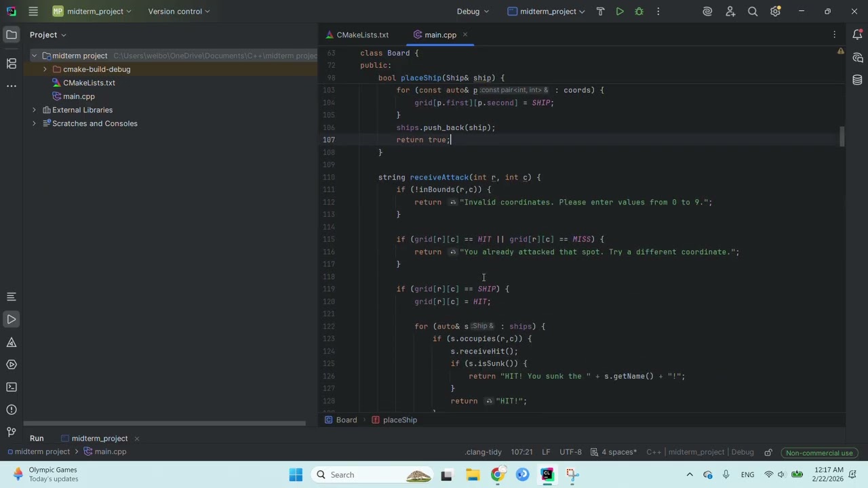Collapse the midterm project root folder
868x488 pixels.
[34, 56]
